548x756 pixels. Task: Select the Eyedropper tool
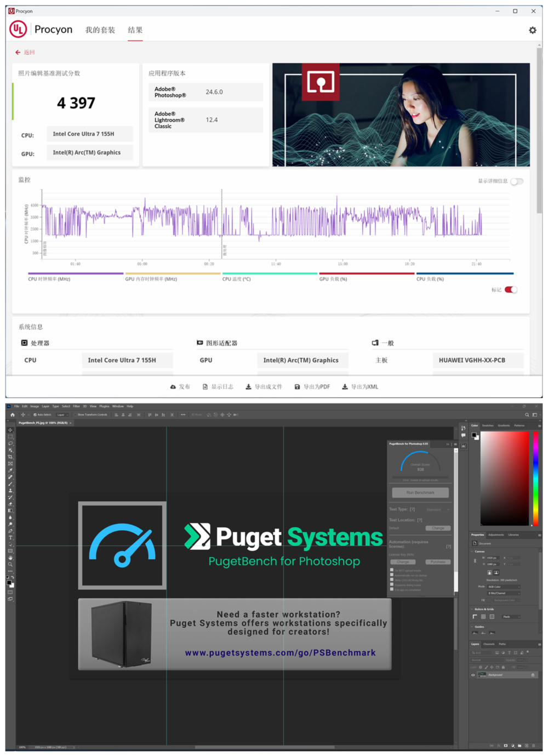coord(10,470)
